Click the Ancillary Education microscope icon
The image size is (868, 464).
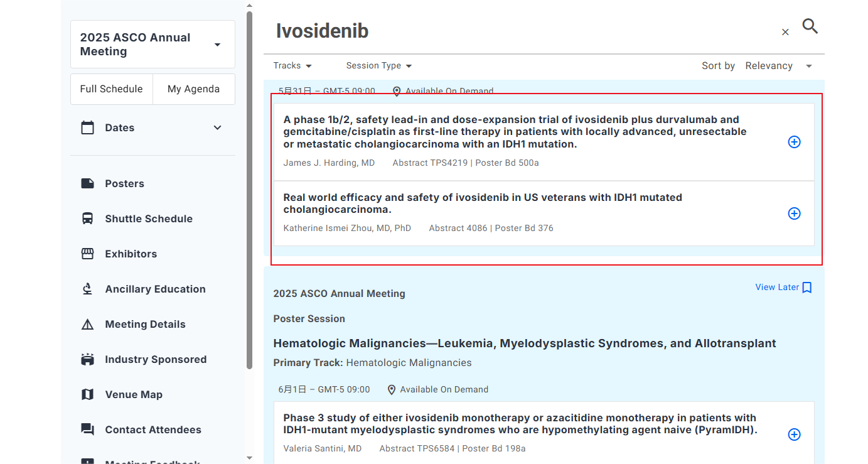(x=88, y=289)
